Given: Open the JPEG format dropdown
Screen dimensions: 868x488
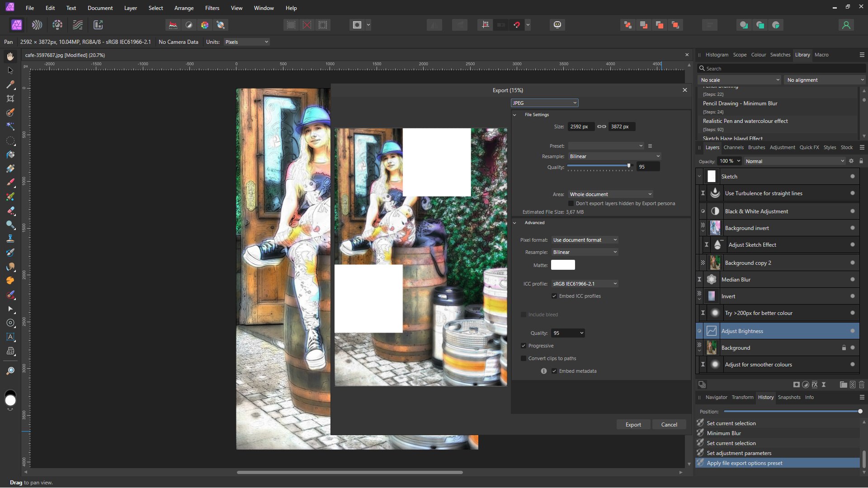Looking at the screenshot, I should point(544,103).
